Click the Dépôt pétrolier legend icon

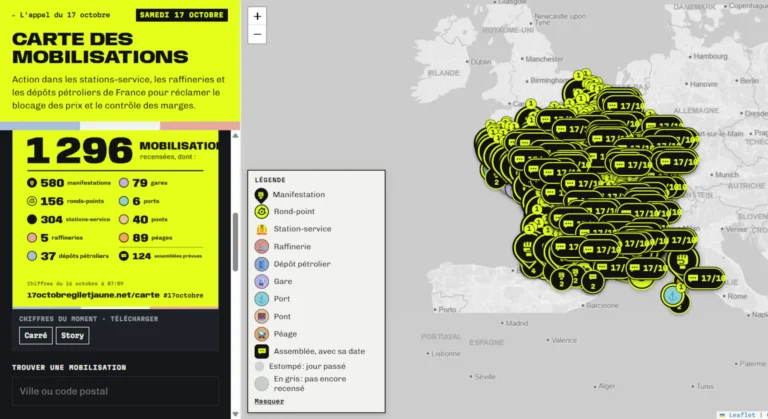(262, 264)
